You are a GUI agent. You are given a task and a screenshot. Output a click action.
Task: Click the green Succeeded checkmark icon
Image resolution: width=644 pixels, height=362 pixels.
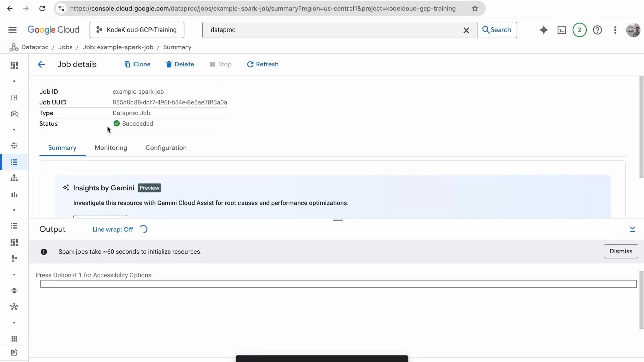pyautogui.click(x=117, y=124)
